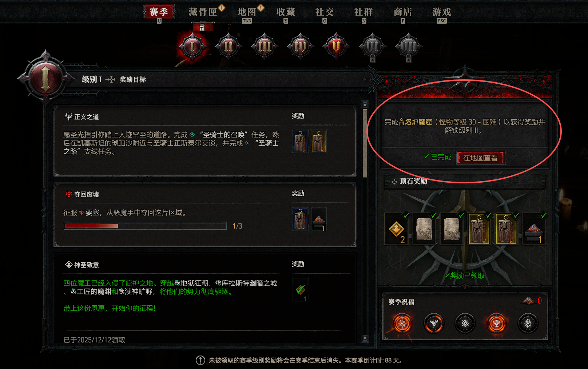Click the 神圣致意 claimed reward checkmark
Viewport: 588px width, 369px height.
(x=301, y=290)
